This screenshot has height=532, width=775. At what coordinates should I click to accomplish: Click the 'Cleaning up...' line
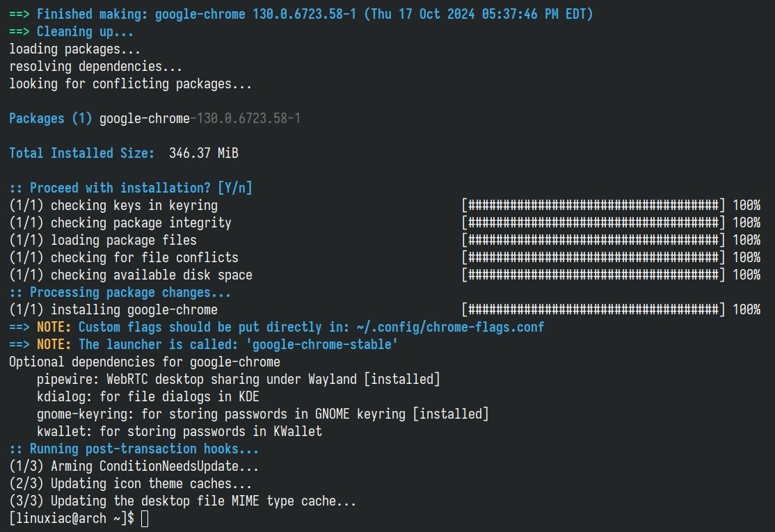tap(71, 31)
